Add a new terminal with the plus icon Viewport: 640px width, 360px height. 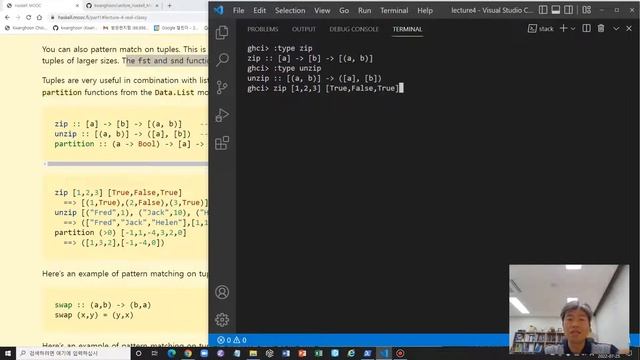564,28
